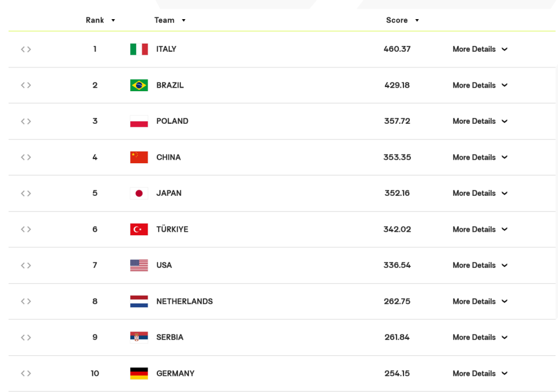Expand More Details for Poland

click(480, 121)
